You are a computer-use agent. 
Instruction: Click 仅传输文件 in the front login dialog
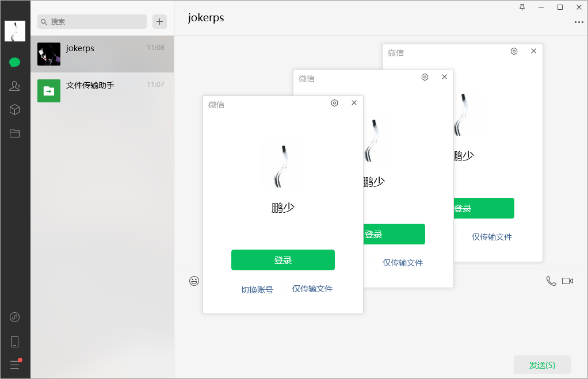(312, 289)
